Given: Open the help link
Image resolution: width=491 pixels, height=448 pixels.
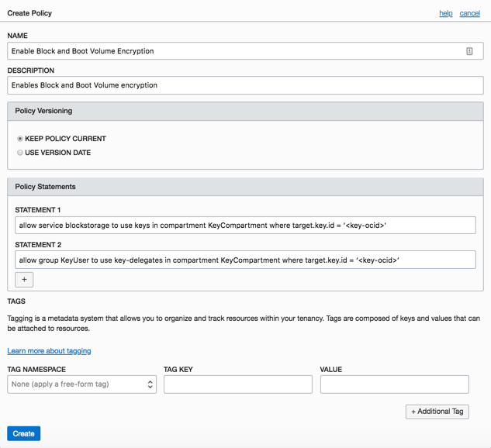Looking at the screenshot, I should (446, 13).
